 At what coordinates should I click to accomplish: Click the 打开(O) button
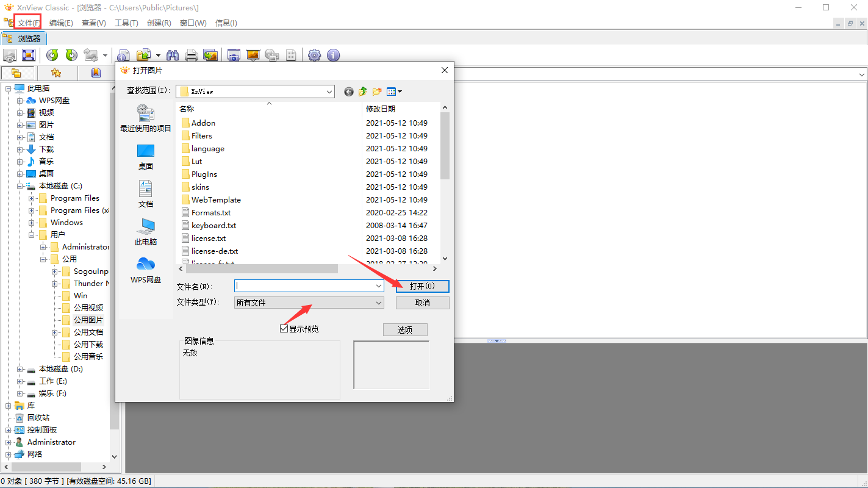(x=422, y=286)
